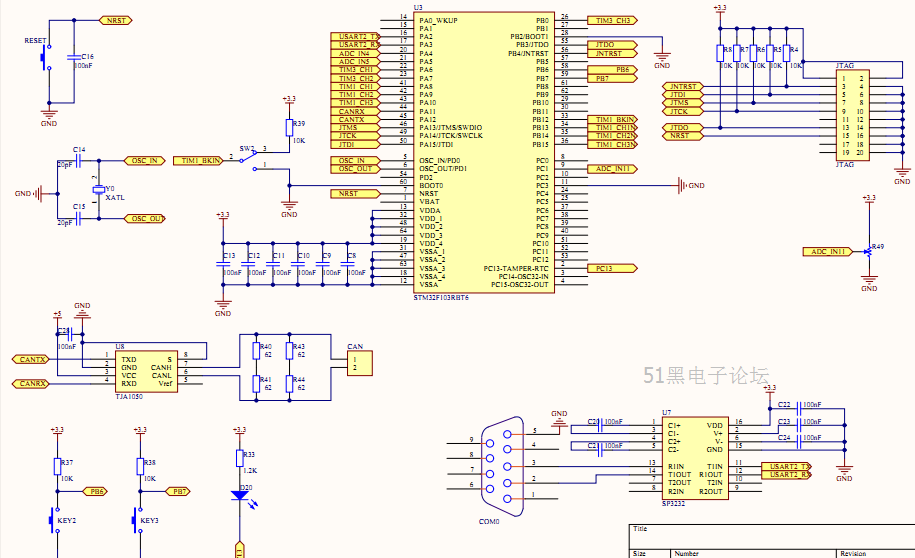The height and width of the screenshot is (558, 915).
Task: Select termination resistor R41
Action: coord(256,383)
